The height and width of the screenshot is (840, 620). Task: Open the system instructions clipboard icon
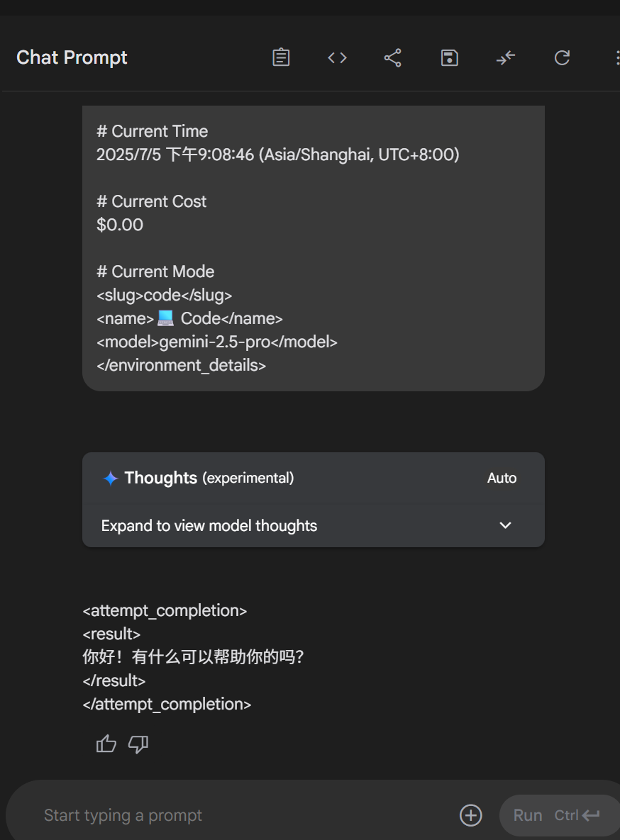click(x=281, y=57)
